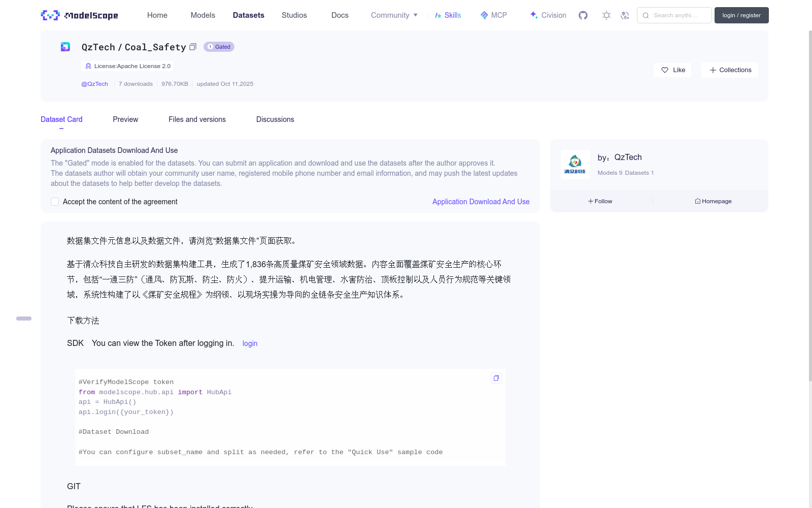Copy dataset name Coal_Safety icon

193,47
